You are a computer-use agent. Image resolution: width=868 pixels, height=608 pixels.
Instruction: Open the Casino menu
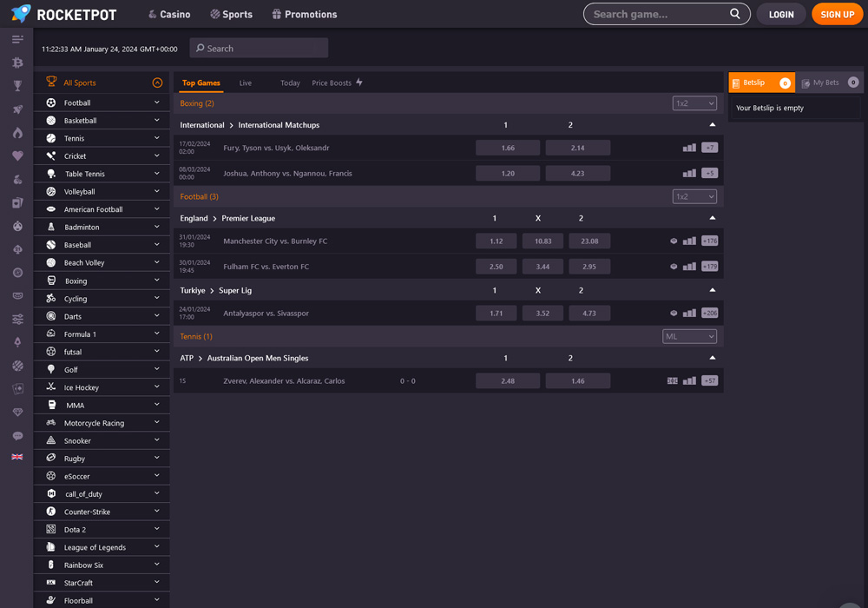[x=169, y=15]
